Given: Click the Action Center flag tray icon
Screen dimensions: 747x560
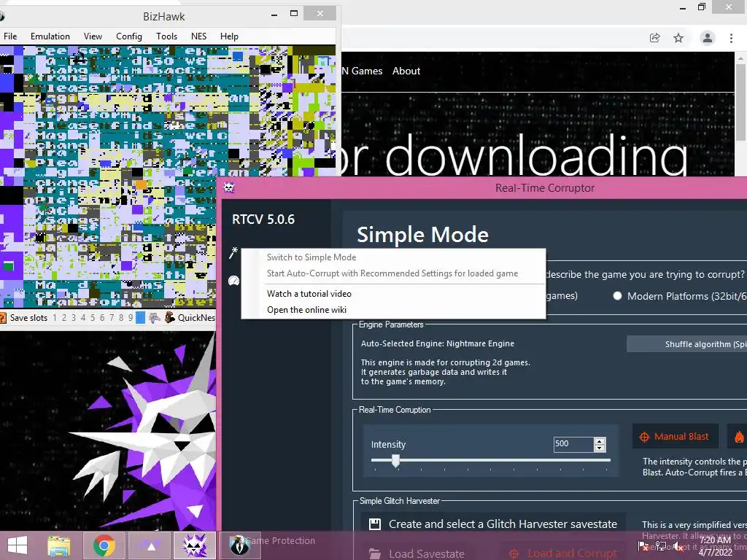Looking at the screenshot, I should tap(643, 546).
